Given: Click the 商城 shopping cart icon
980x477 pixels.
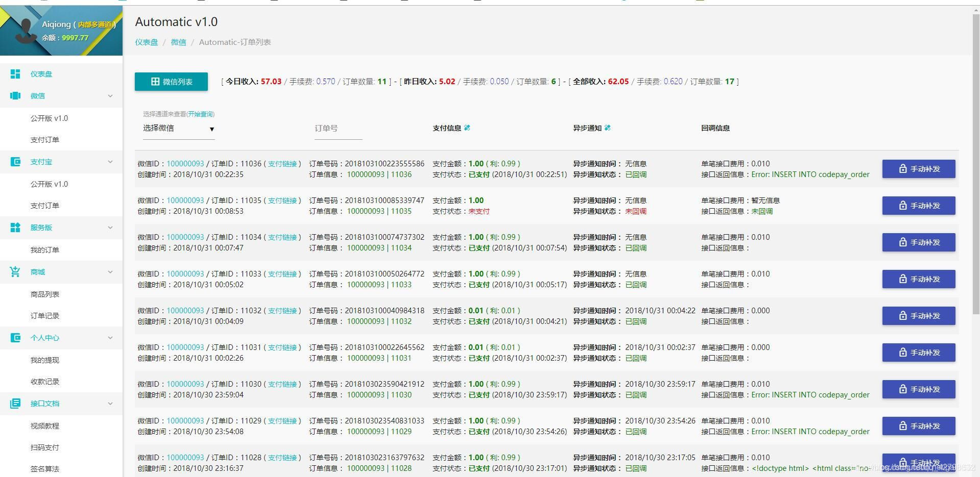Looking at the screenshot, I should 15,272.
